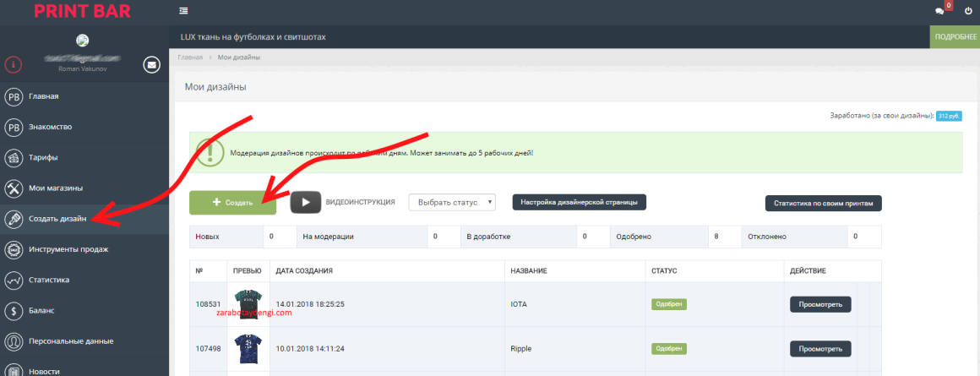Play the video instruction button

tap(307, 202)
